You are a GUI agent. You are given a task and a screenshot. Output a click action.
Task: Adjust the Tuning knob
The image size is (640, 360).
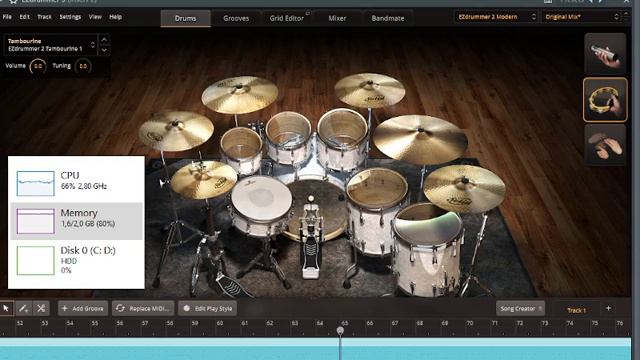[83, 66]
